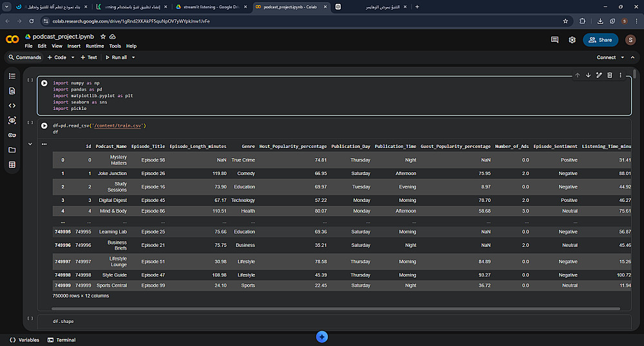This screenshot has height=346, width=644.
Task: Click the Share button
Action: tap(600, 40)
